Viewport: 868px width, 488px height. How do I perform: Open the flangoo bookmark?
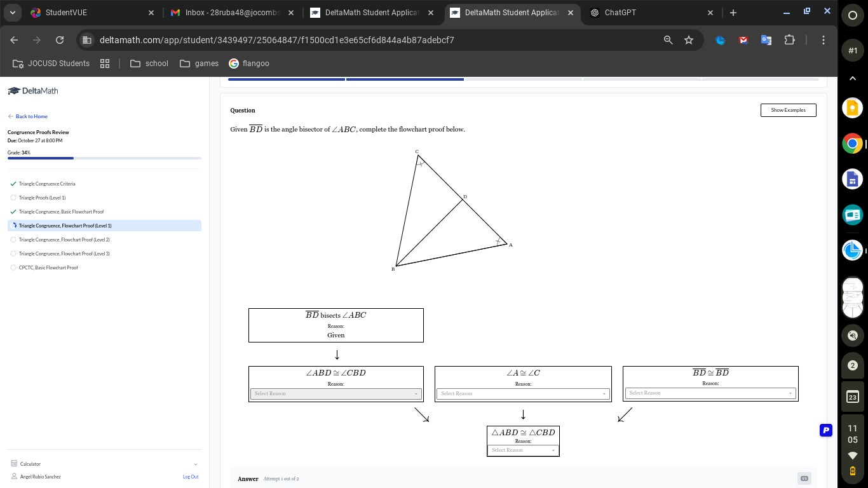pyautogui.click(x=249, y=64)
